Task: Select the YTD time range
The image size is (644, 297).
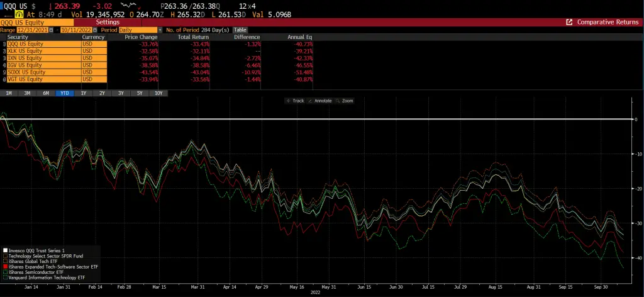Action: click(x=65, y=93)
